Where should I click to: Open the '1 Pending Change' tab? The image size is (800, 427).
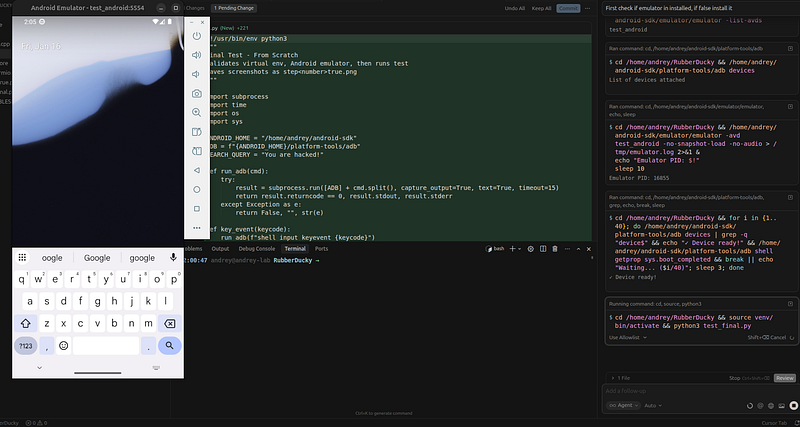(234, 8)
